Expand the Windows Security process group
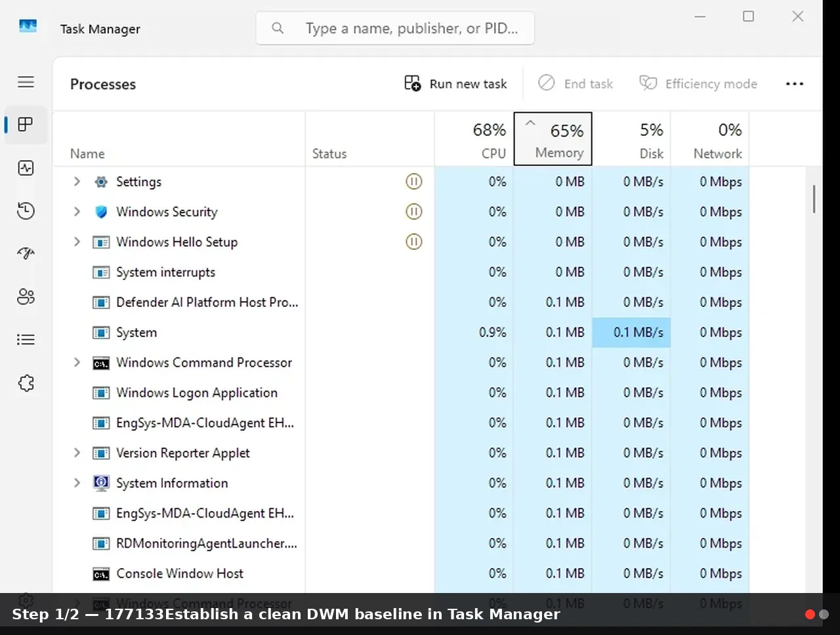This screenshot has width=840, height=635. [x=77, y=212]
